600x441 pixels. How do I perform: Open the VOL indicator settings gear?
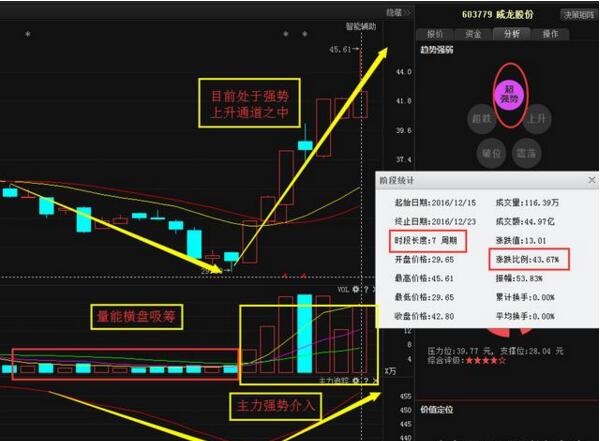356,289
